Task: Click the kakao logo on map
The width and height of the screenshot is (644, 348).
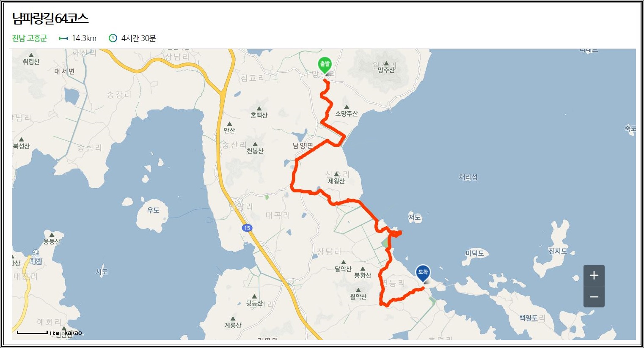Action: 73,333
